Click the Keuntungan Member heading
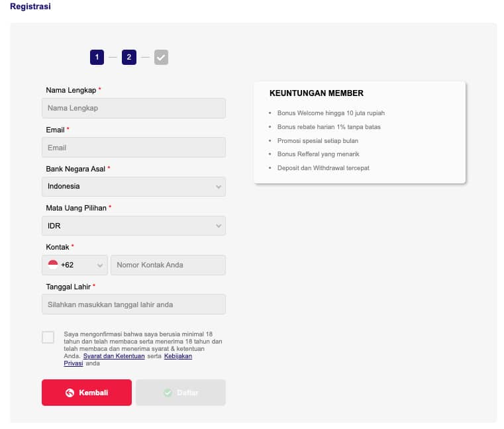The height and width of the screenshot is (429, 504). [317, 93]
